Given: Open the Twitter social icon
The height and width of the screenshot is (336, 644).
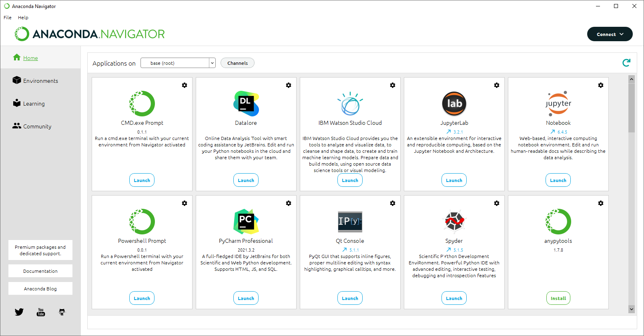Looking at the screenshot, I should click(x=19, y=312).
